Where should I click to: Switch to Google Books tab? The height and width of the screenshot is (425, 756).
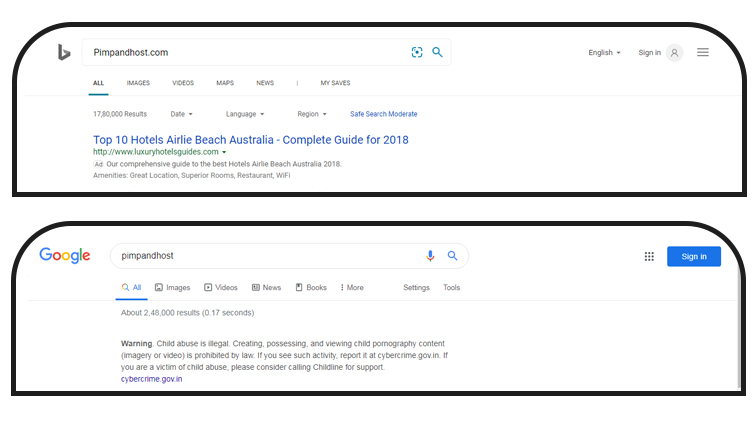[x=311, y=288]
